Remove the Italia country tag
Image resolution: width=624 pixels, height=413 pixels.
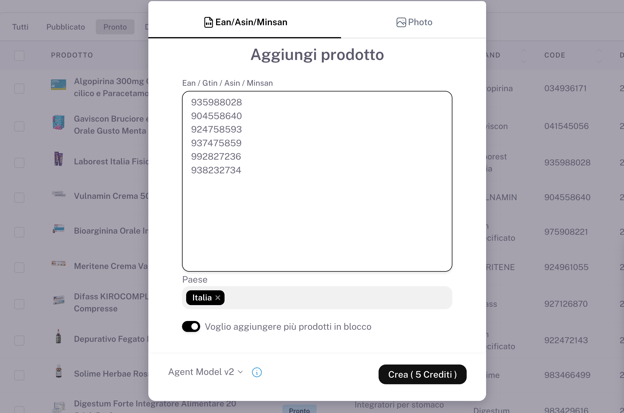tap(218, 298)
